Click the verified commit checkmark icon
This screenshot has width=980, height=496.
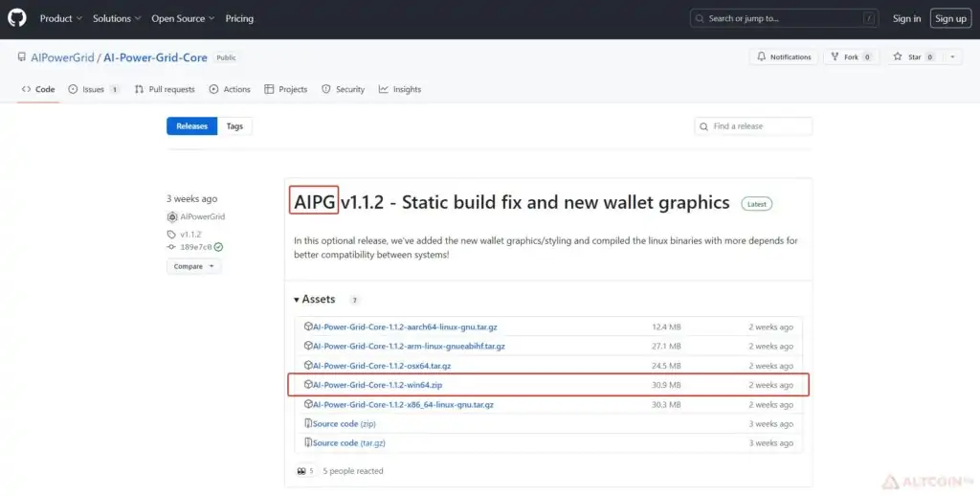coord(218,247)
